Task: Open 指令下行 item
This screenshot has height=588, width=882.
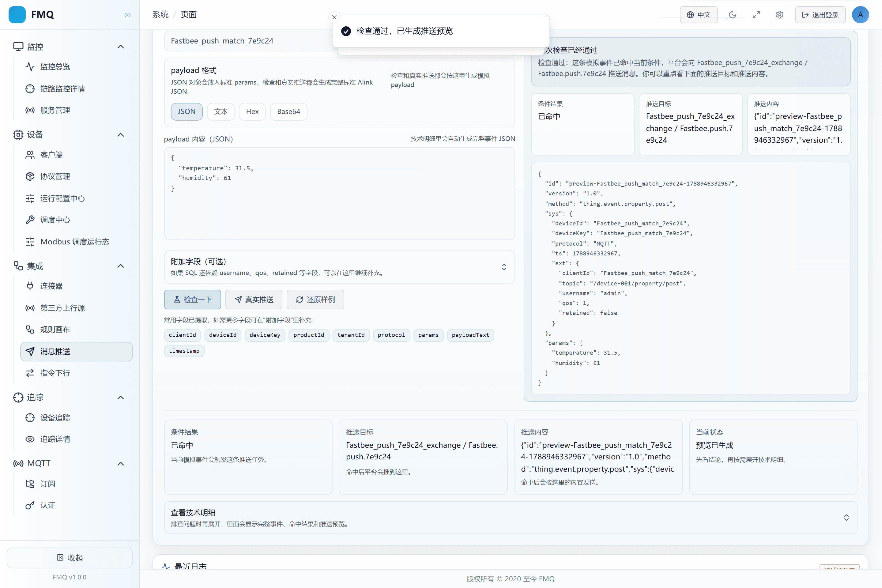Action: tap(77, 373)
